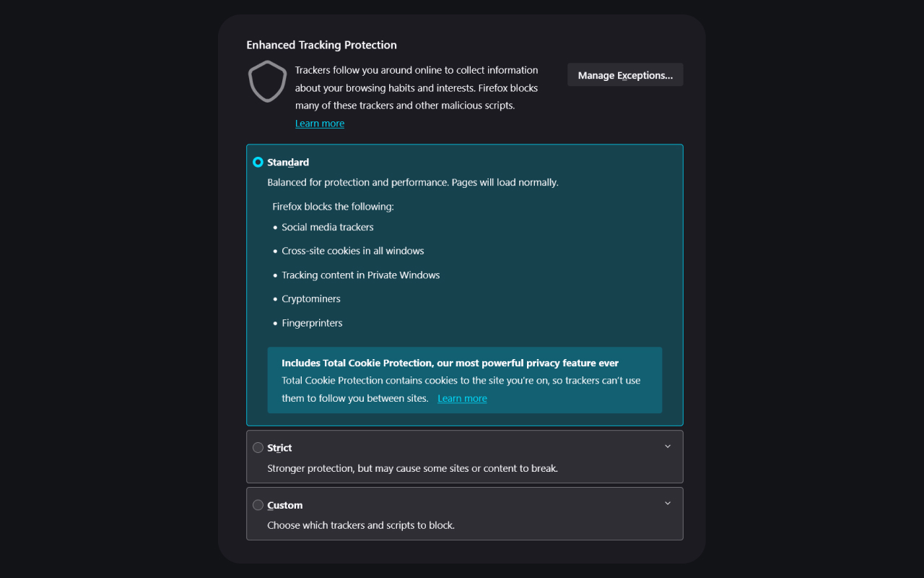
Task: Click the Enhanced Tracking Protection heading
Action: pyautogui.click(x=321, y=45)
